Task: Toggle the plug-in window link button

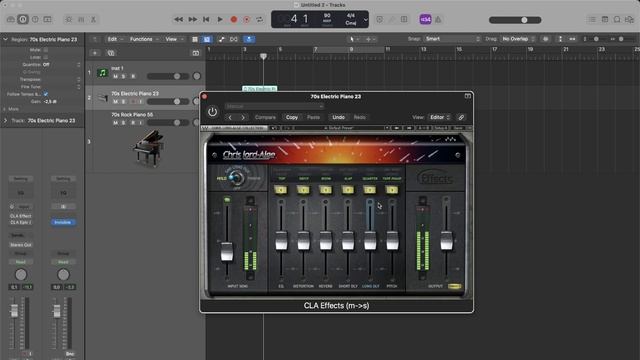Action: 461,117
